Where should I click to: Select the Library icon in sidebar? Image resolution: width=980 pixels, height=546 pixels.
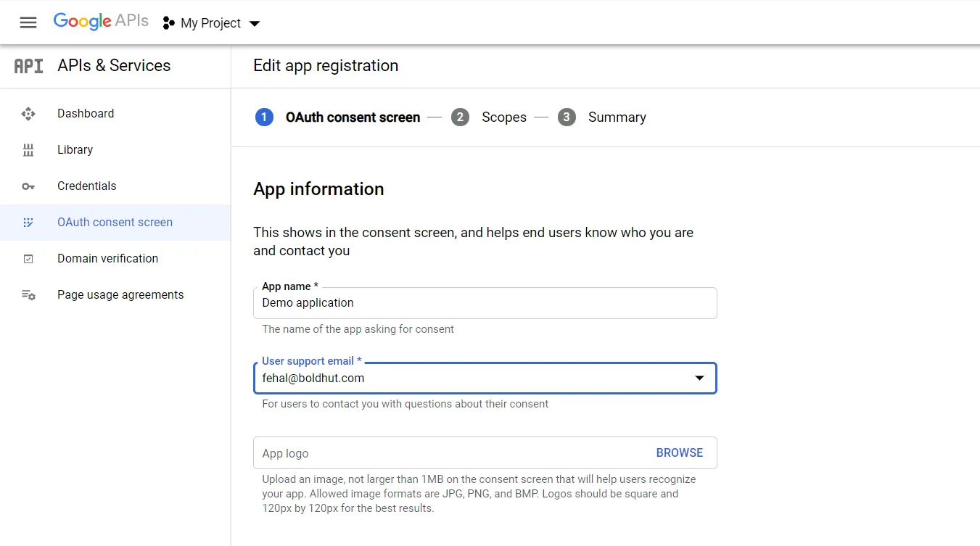click(28, 149)
